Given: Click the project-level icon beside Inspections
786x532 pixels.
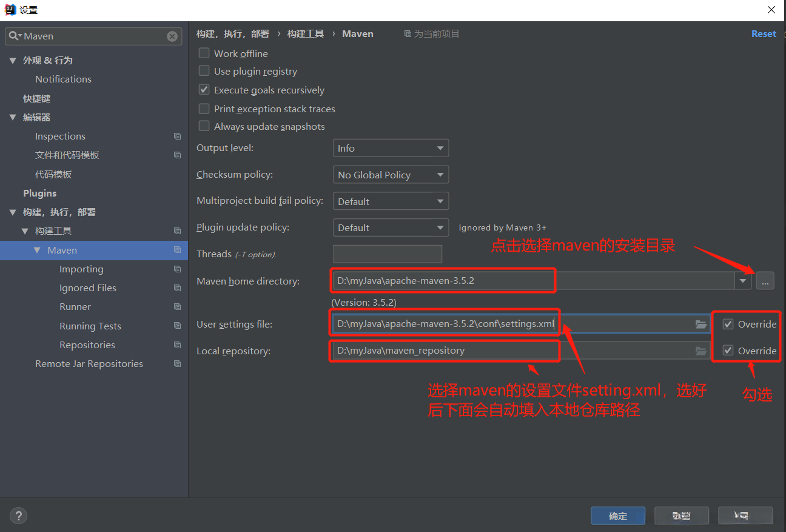Looking at the screenshot, I should 177,136.
